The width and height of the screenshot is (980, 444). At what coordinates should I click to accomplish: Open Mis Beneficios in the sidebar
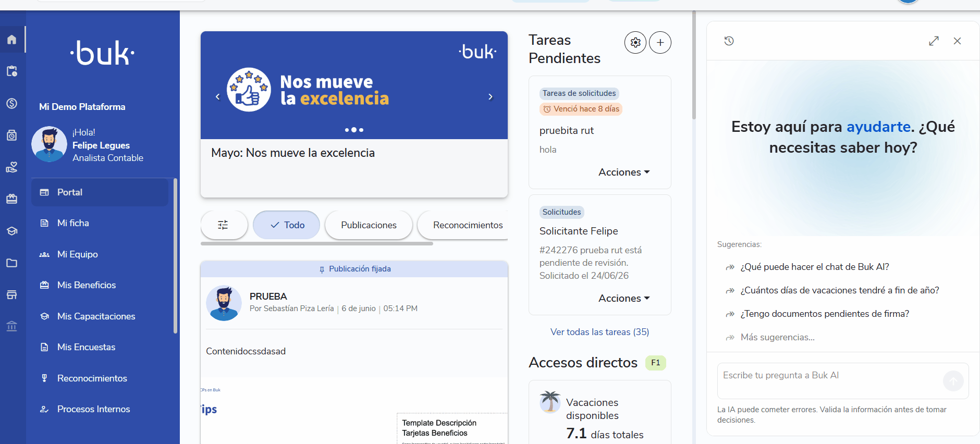pos(100,285)
